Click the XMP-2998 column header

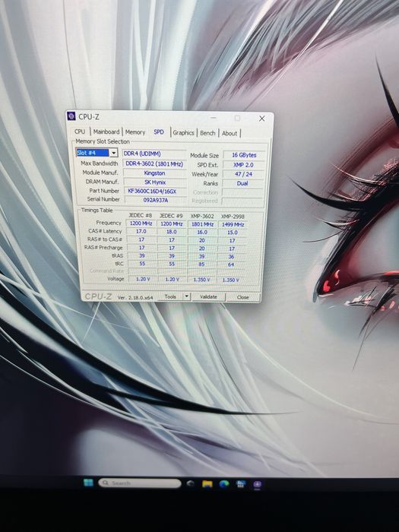click(x=233, y=216)
